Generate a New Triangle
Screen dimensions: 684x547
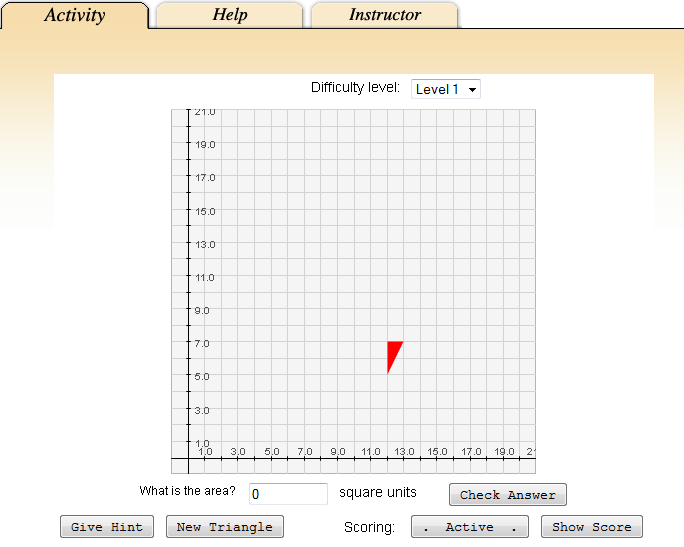click(x=225, y=526)
